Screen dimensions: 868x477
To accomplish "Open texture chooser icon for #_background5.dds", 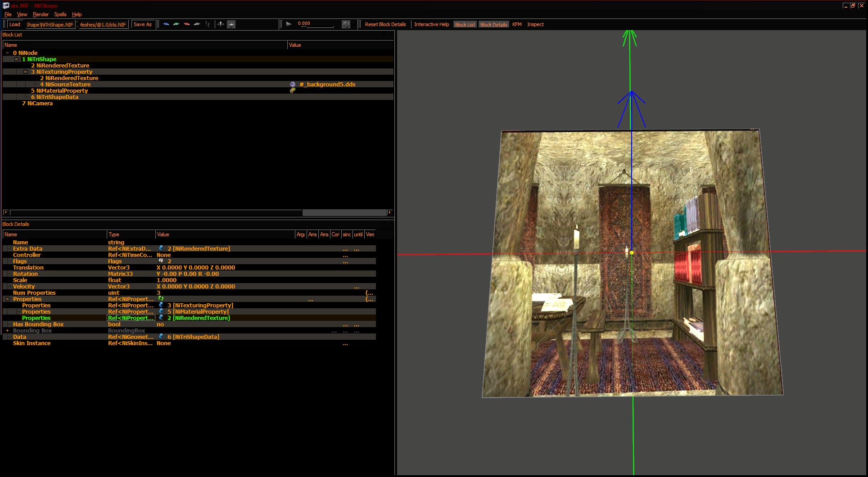I will (293, 84).
